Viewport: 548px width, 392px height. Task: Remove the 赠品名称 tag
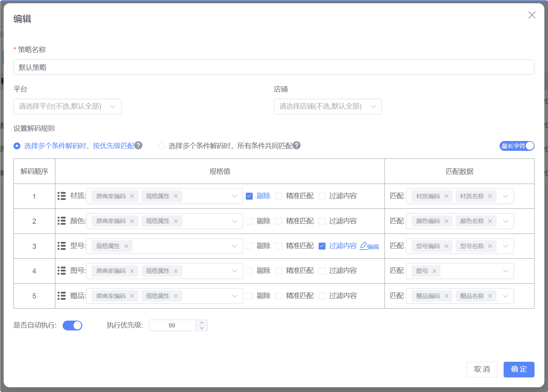(490, 296)
